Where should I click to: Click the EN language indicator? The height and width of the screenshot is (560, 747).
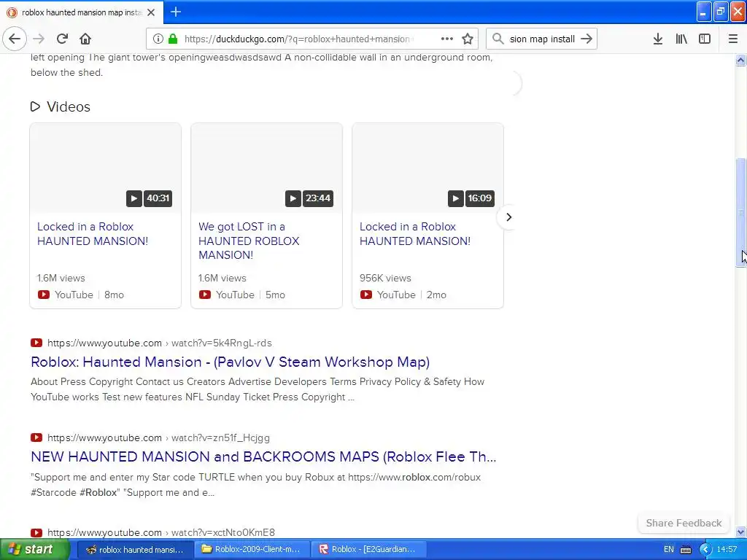point(669,550)
